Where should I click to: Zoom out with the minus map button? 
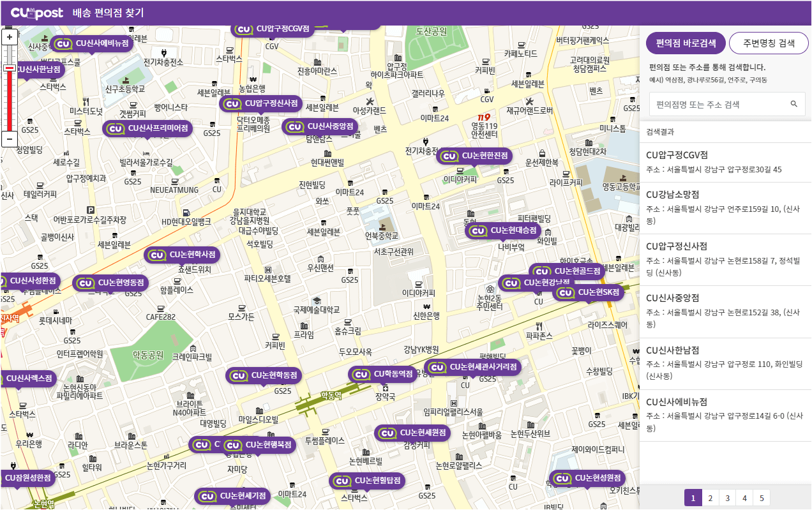pos(10,139)
